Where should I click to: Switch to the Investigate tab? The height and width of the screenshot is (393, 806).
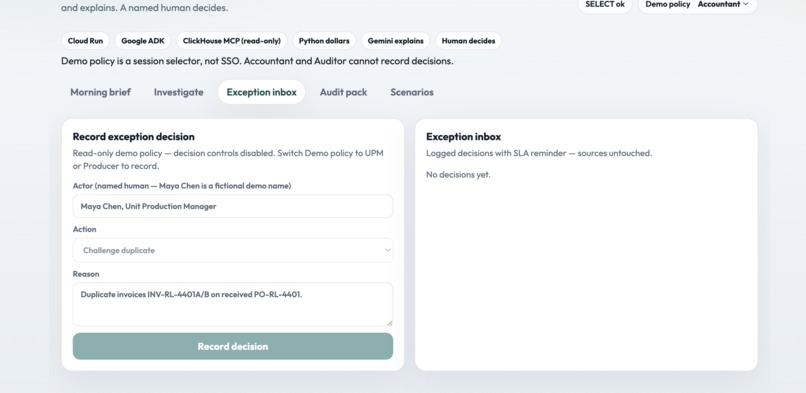point(178,92)
